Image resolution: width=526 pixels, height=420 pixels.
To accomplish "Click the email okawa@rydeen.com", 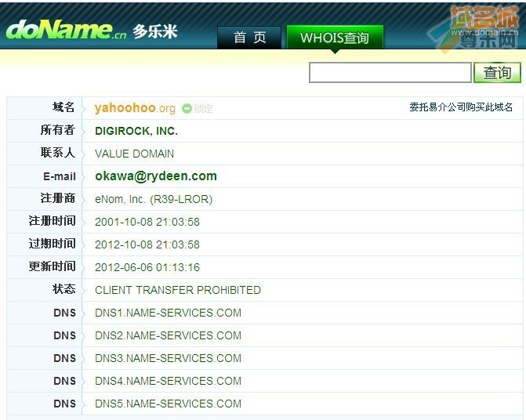I will (x=156, y=176).
